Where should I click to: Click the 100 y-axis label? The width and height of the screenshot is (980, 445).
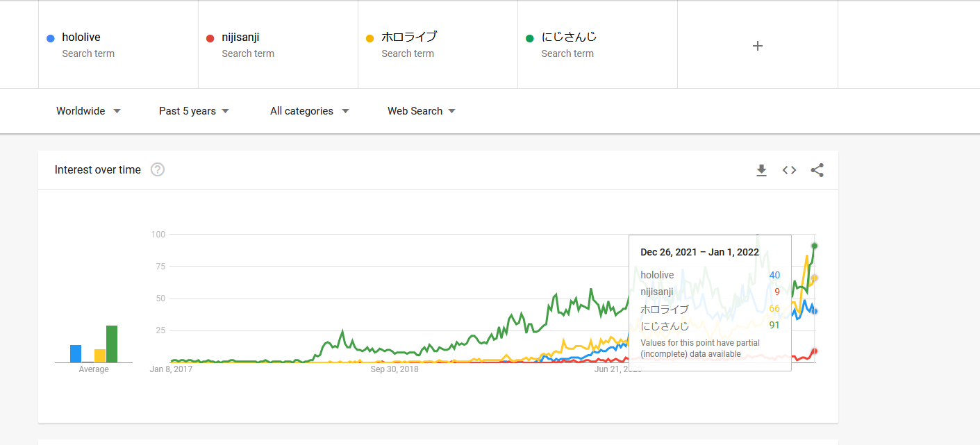tap(158, 234)
